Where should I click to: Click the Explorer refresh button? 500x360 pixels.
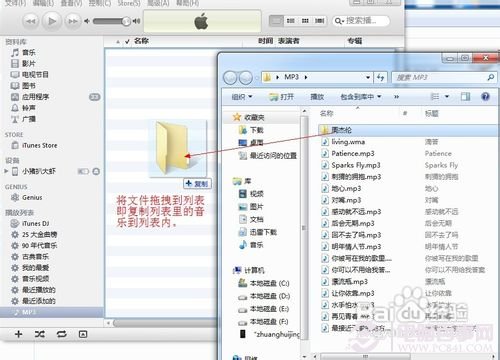pos(380,77)
